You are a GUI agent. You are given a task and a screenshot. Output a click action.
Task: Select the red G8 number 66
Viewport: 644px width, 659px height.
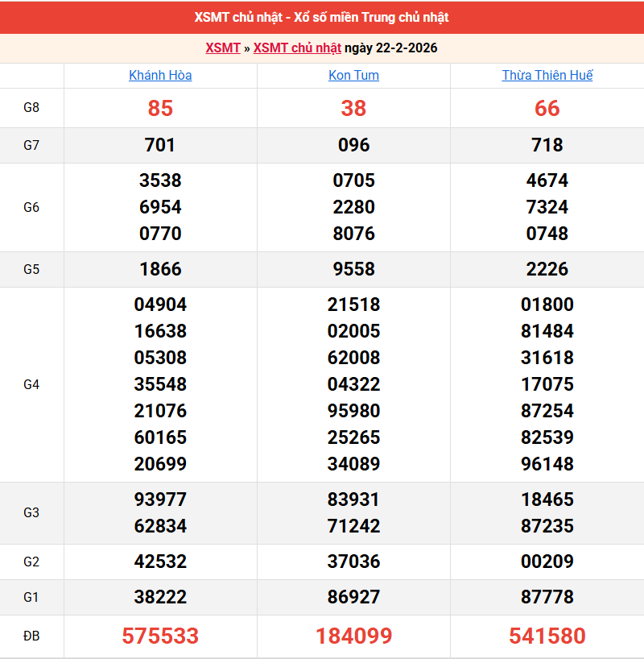click(547, 108)
